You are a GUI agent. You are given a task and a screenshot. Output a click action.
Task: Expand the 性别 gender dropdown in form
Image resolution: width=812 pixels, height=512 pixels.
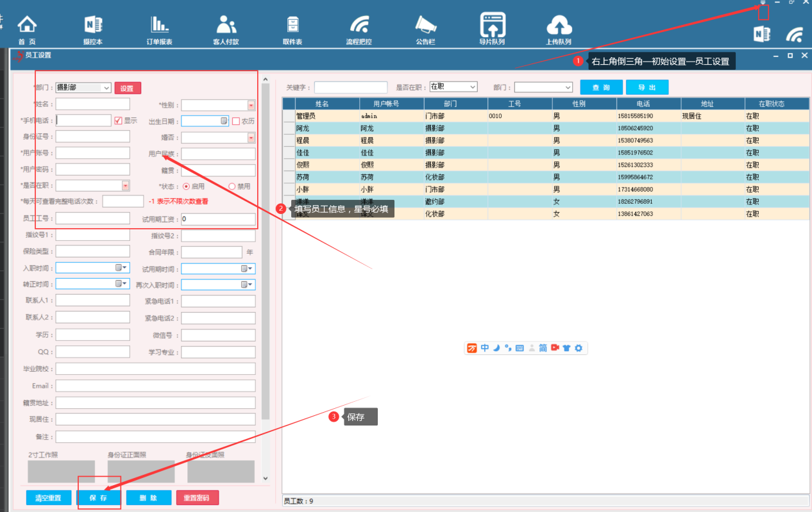(251, 104)
